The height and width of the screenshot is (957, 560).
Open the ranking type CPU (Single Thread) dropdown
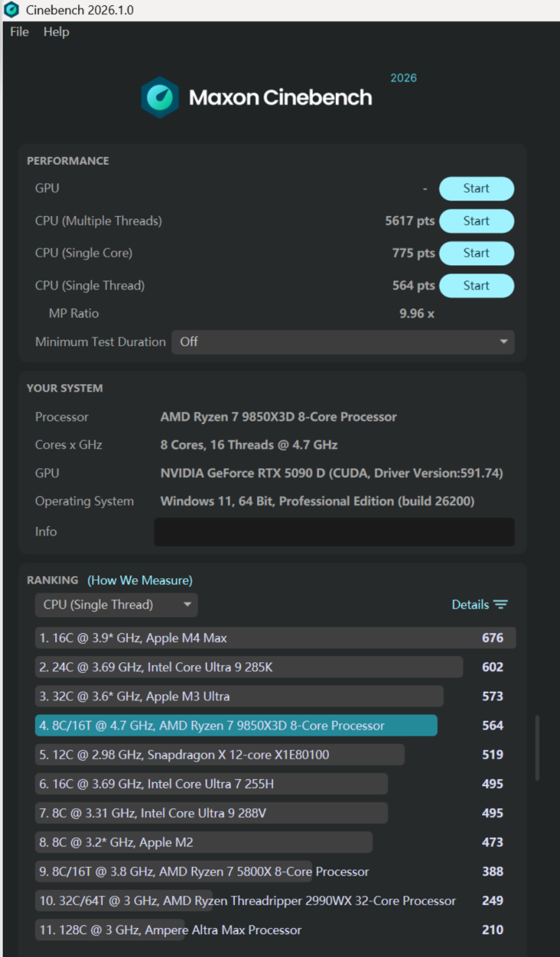click(x=116, y=604)
